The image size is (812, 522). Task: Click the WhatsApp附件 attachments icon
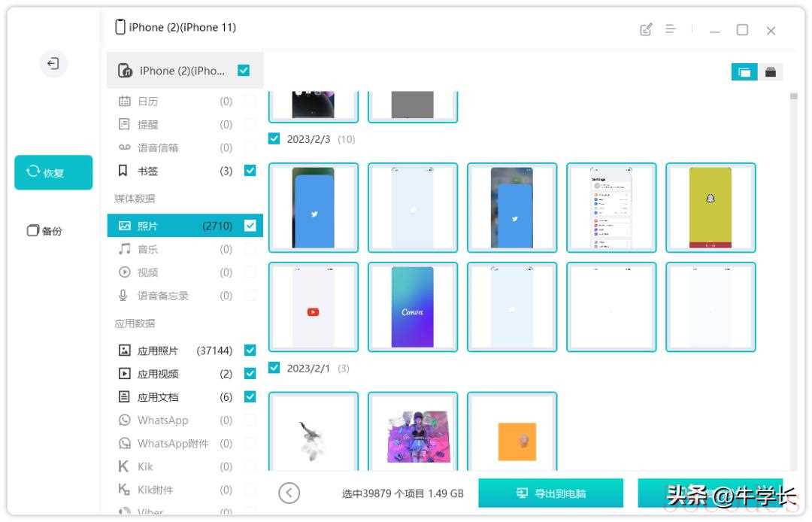[x=124, y=443]
